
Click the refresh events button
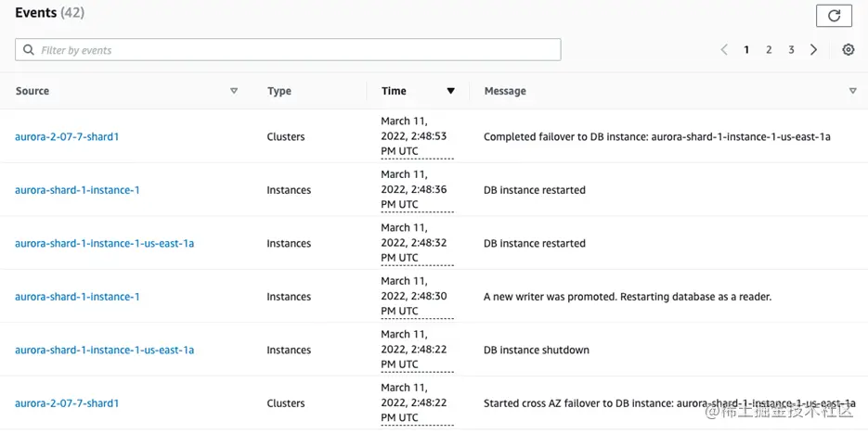[833, 16]
